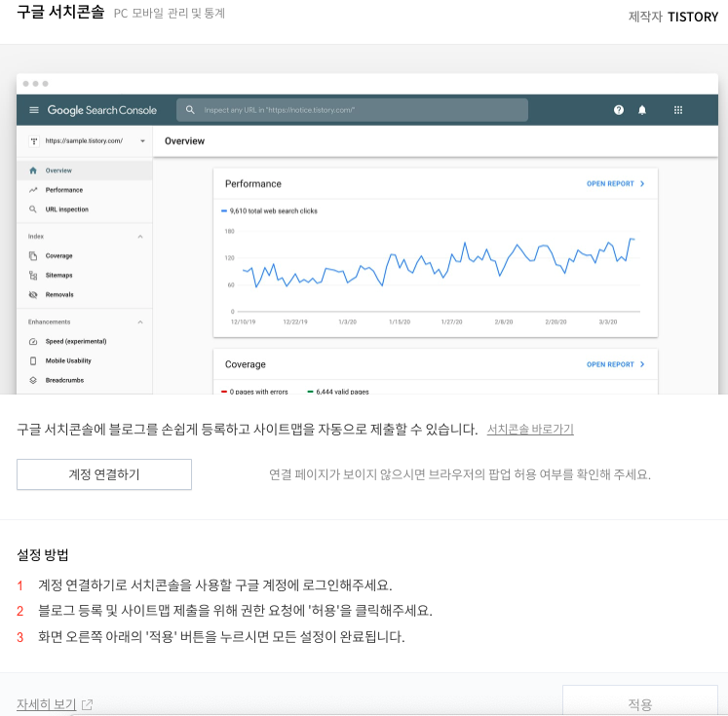Open the property selector dropdown arrow
Image resolution: width=728 pixels, height=716 pixels.
(142, 141)
